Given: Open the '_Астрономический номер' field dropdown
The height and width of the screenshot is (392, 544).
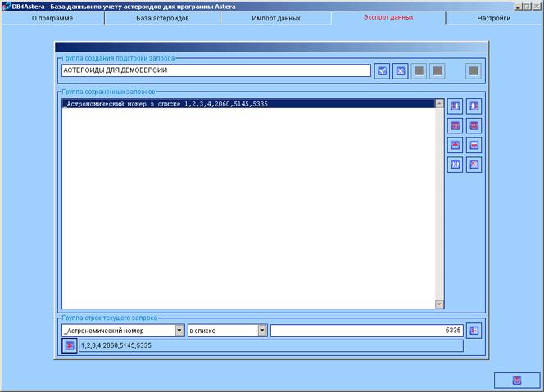Looking at the screenshot, I should click(179, 331).
